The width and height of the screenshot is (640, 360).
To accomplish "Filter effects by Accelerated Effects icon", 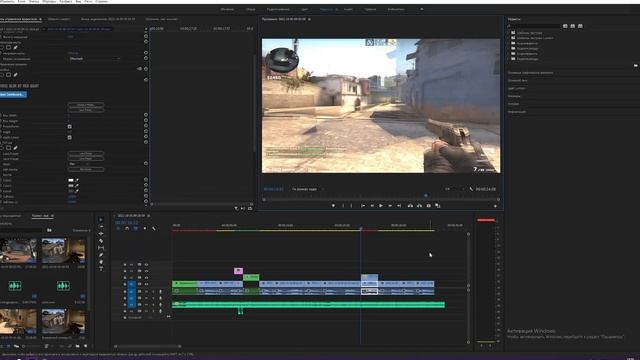I will tap(565, 26).
